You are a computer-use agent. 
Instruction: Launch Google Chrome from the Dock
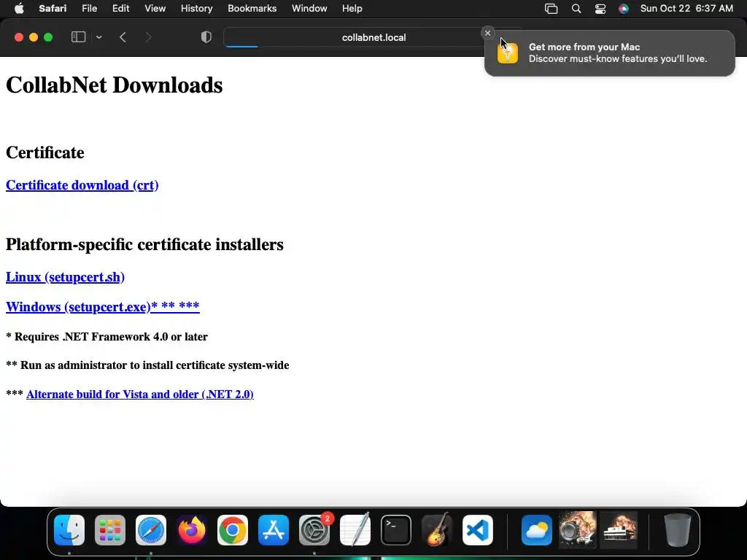233,530
